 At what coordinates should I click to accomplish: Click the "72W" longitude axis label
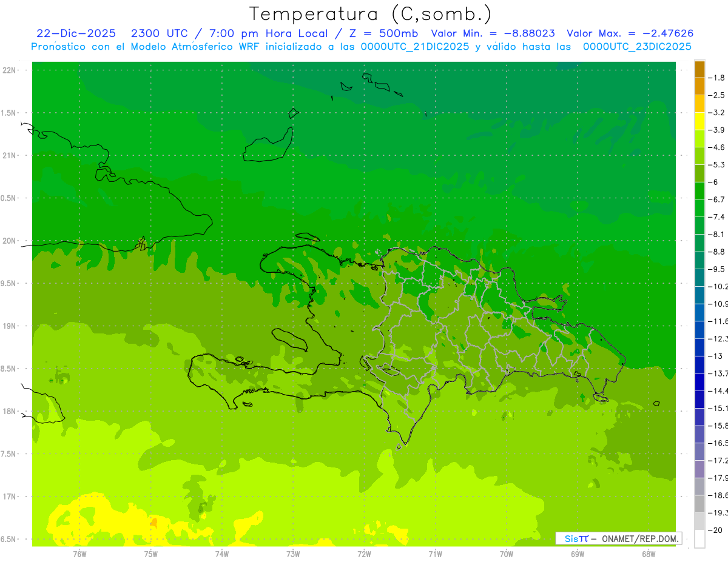(364, 554)
